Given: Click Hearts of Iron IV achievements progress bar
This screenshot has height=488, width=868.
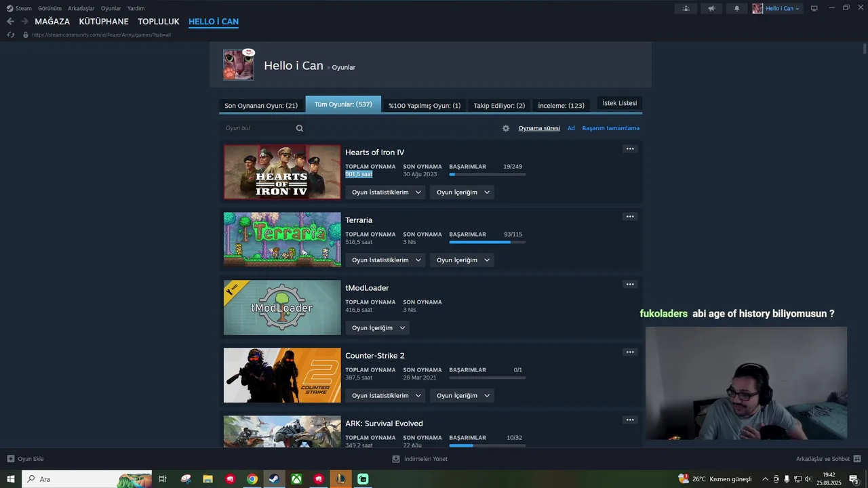Looking at the screenshot, I should [x=488, y=175].
